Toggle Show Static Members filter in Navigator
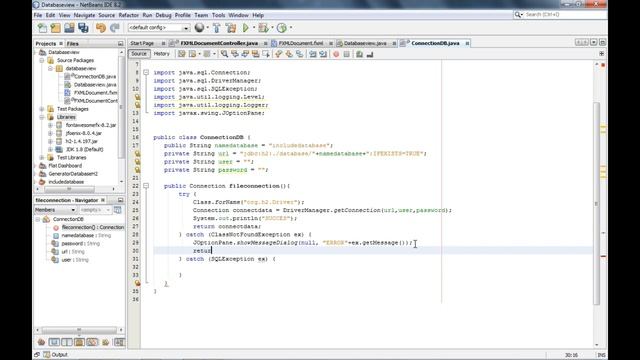640x360 pixels. coord(67,342)
